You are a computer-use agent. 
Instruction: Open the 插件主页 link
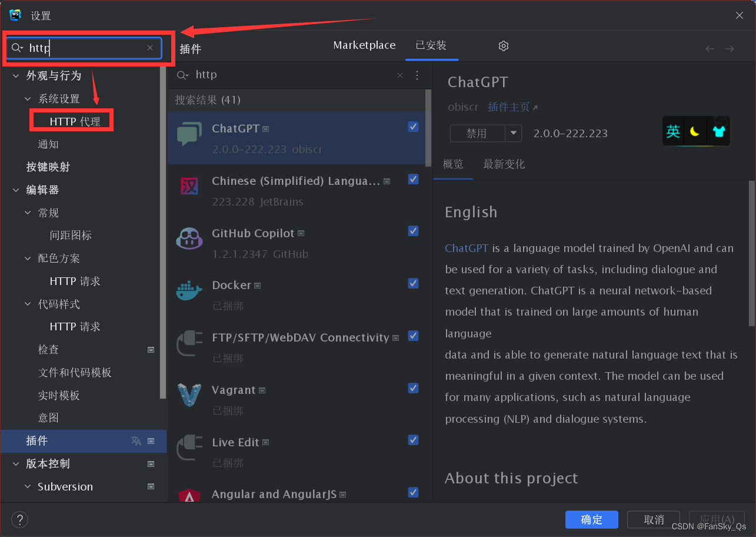coord(513,107)
